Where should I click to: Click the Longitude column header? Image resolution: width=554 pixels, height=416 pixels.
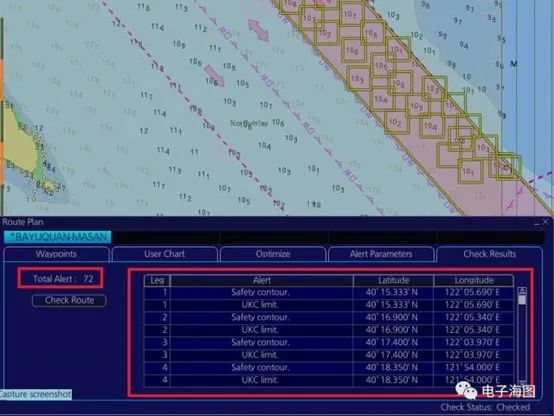click(473, 280)
